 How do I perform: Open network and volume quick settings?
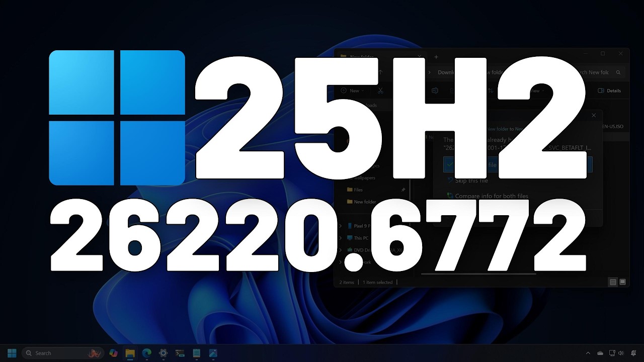(616, 353)
